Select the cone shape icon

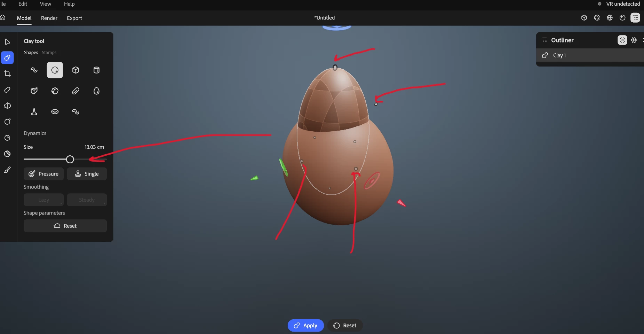click(x=34, y=111)
